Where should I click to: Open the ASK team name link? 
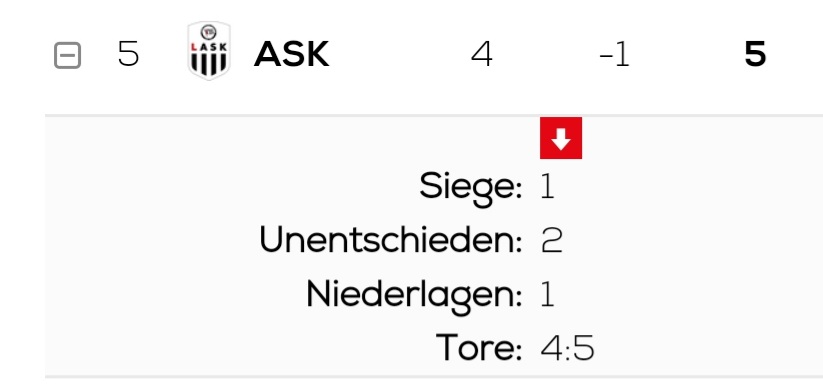[x=291, y=54]
